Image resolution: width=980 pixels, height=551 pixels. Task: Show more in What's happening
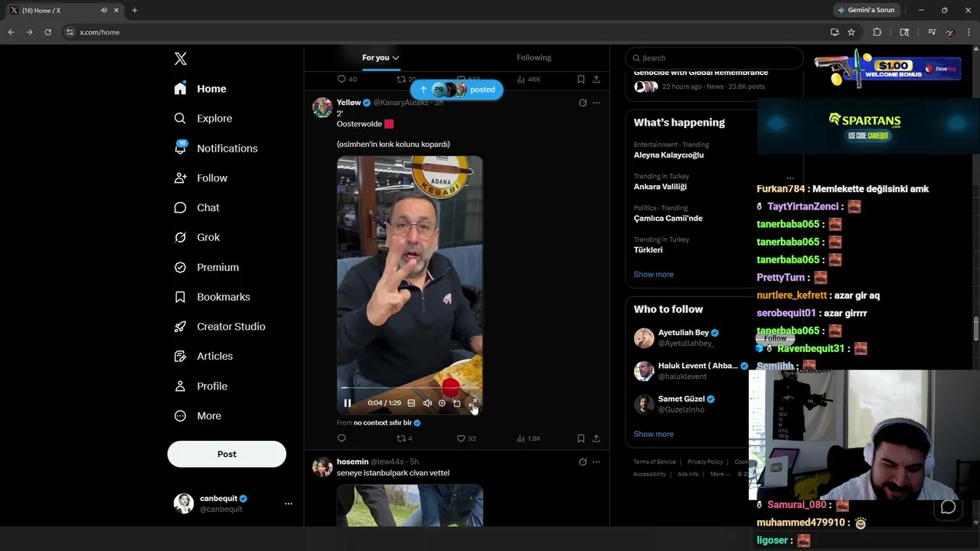pyautogui.click(x=654, y=275)
